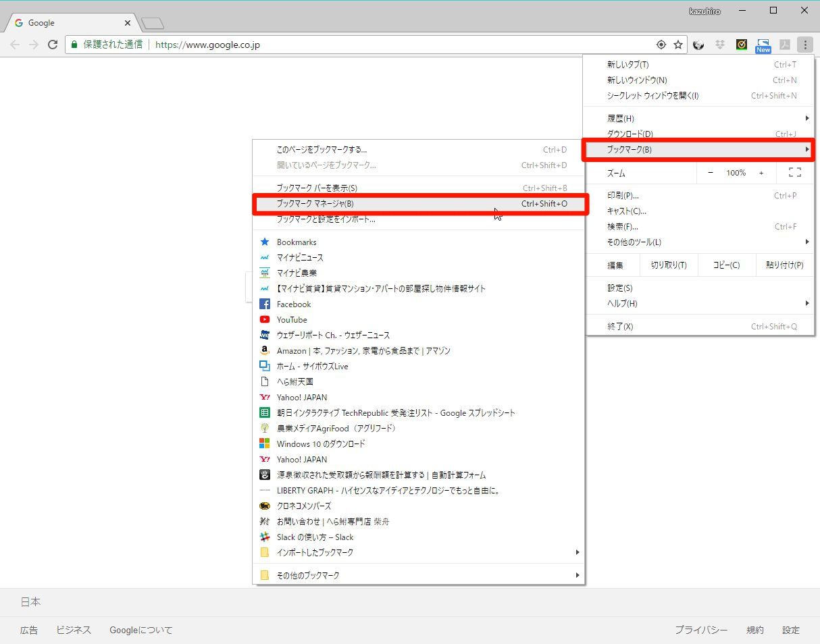820x644 pixels.
Task: Expand その他のツール(L) submenu
Action: click(700, 242)
